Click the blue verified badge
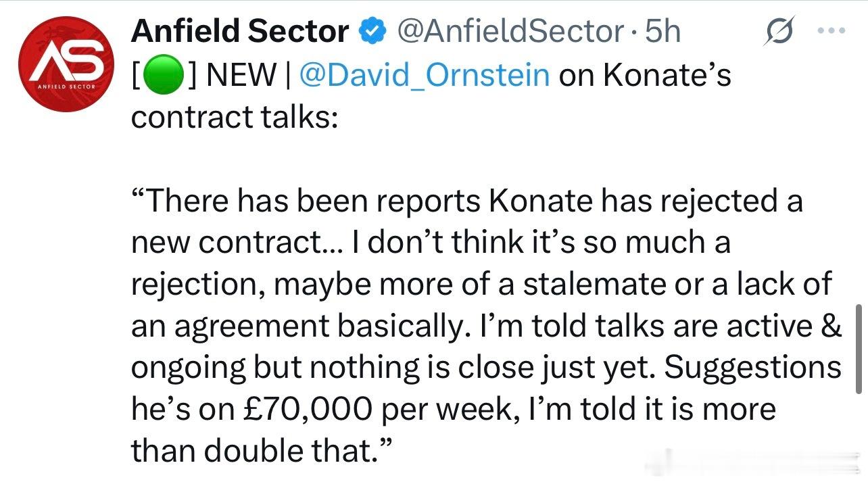The width and height of the screenshot is (868, 484). pos(373,32)
